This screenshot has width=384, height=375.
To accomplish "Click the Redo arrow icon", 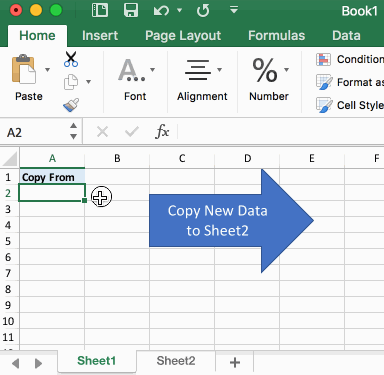I will [203, 11].
